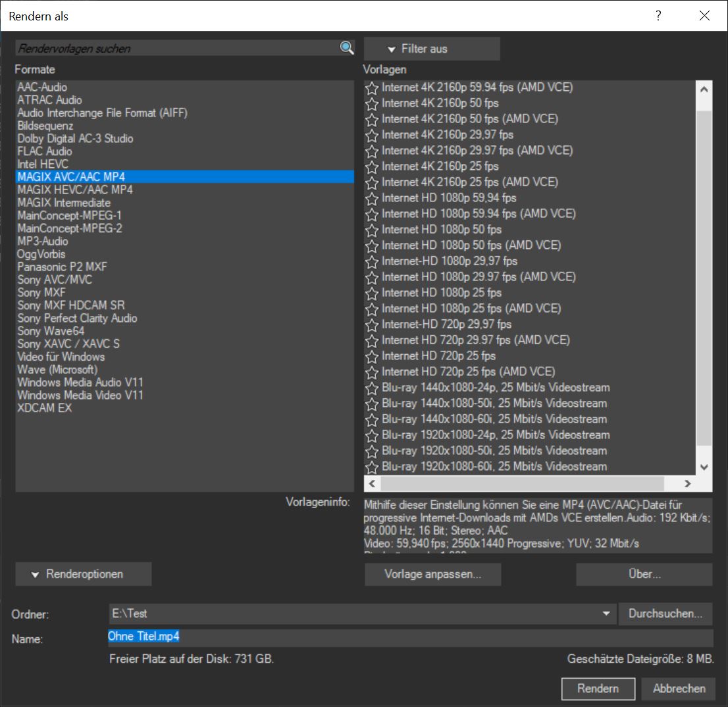The width and height of the screenshot is (728, 707).
Task: Select the Intel HEVC format
Action: 185,164
